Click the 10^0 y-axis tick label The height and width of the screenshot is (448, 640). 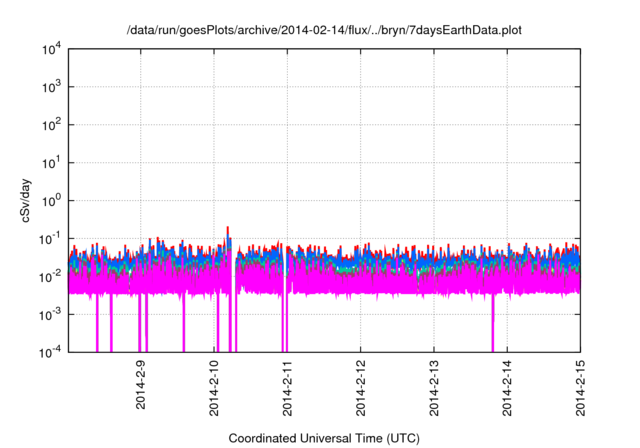click(x=51, y=201)
